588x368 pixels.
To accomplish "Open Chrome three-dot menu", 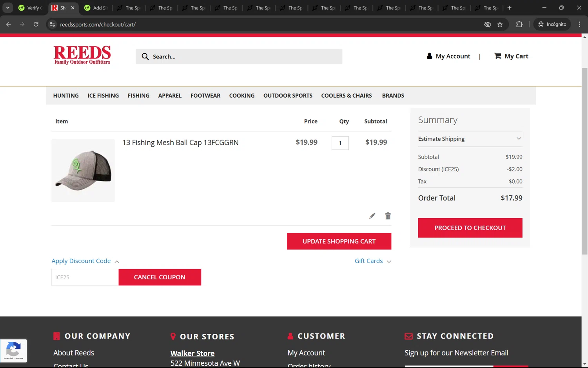I will point(579,24).
